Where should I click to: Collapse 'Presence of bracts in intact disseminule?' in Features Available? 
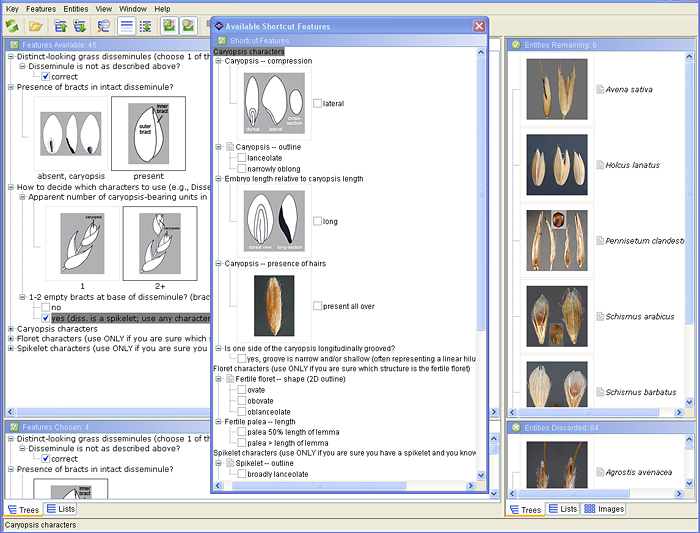(11, 87)
